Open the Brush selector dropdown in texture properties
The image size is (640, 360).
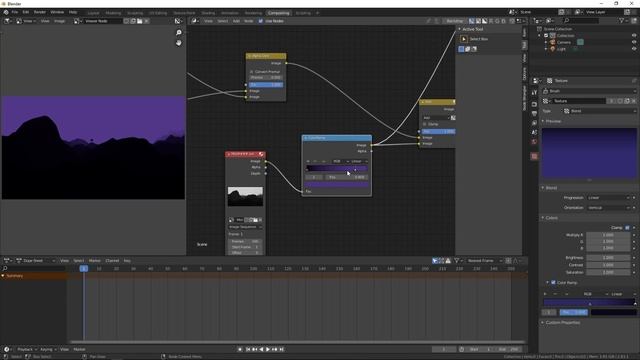589,91
